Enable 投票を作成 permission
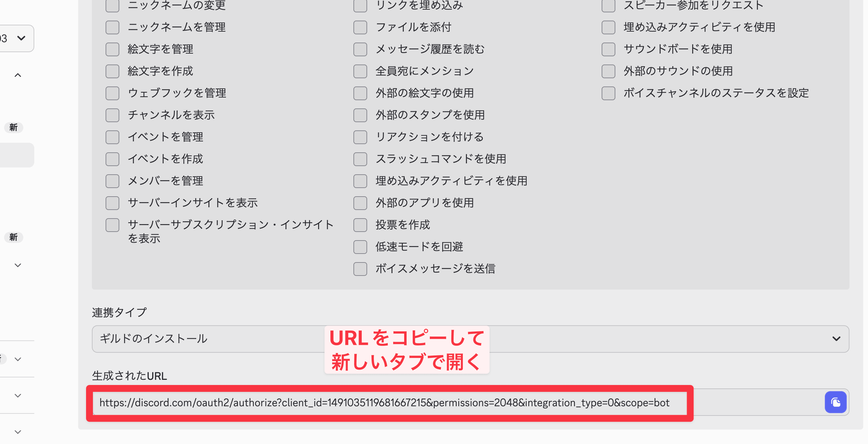Image resolution: width=868 pixels, height=444 pixels. coord(360,225)
